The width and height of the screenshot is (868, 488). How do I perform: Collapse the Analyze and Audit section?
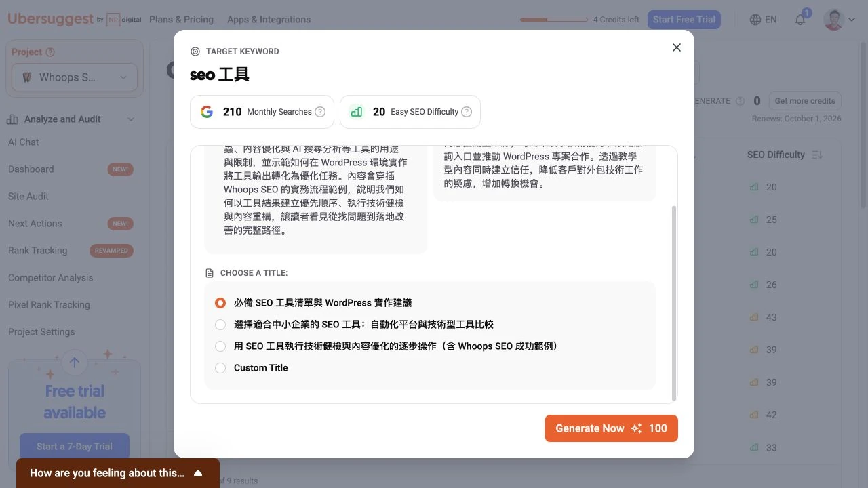point(131,119)
